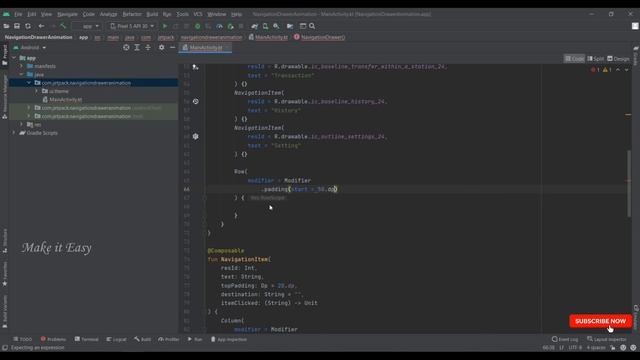The width and height of the screenshot is (640, 360).
Task: Click MainActivity.kt breadcrumb in navigation bar
Action: (268, 37)
